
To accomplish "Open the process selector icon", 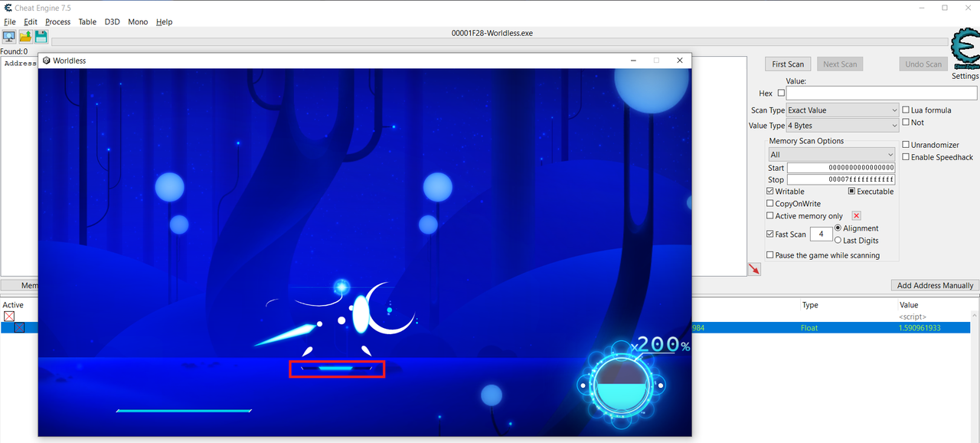I will [x=9, y=36].
